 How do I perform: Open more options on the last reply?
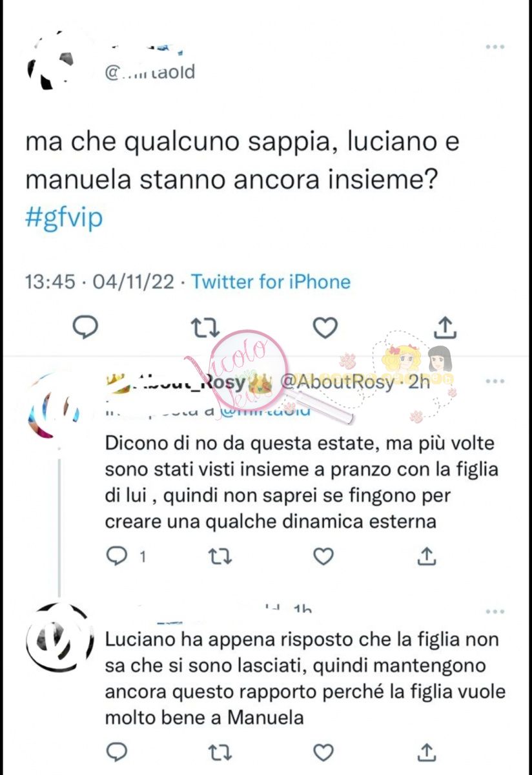point(495,611)
